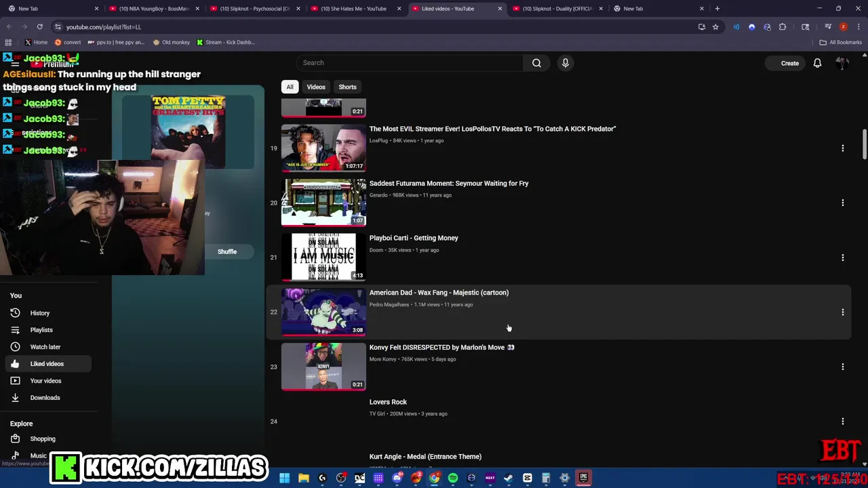
Task: Open Saddest Futurama Moment thumbnail
Action: (323, 203)
